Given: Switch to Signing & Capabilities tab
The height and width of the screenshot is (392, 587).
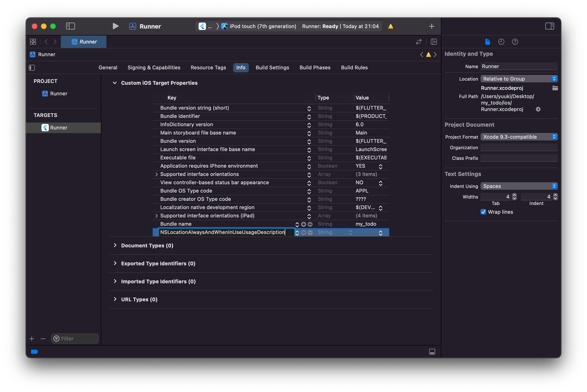Looking at the screenshot, I should click(154, 67).
